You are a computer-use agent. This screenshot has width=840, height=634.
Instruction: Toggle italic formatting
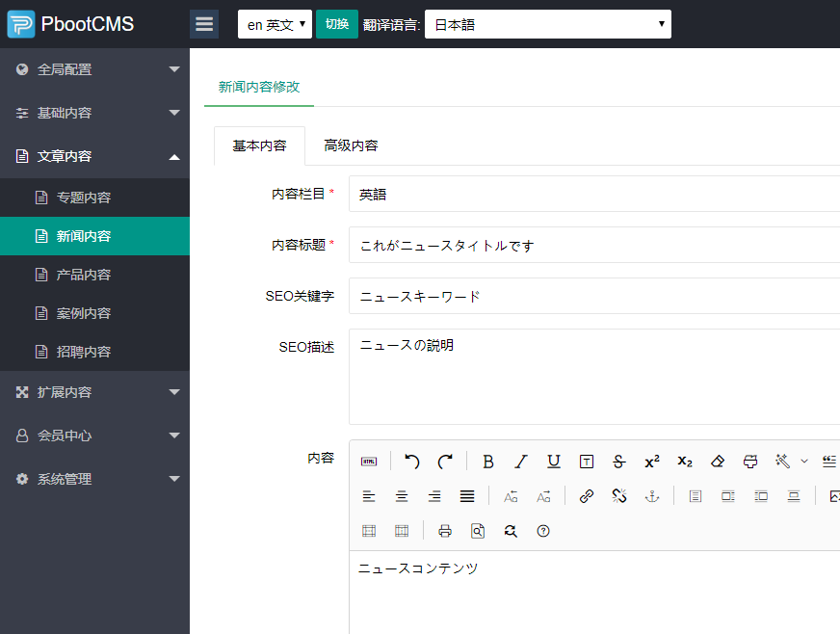click(521, 462)
